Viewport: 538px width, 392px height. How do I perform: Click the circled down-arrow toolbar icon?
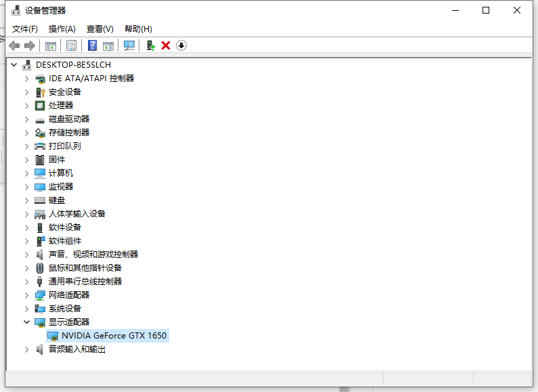(181, 45)
